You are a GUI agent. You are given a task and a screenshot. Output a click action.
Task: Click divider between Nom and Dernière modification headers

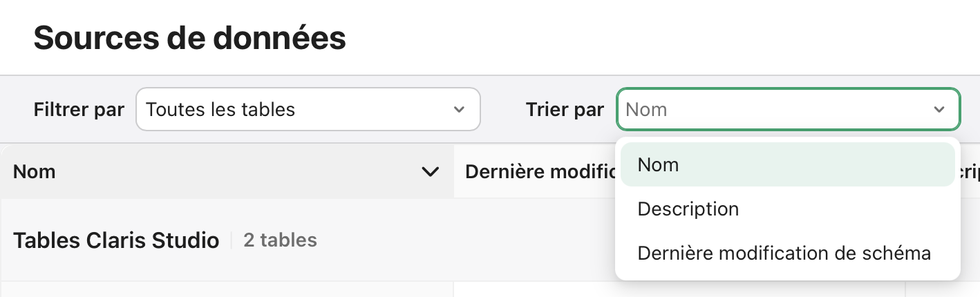point(454,171)
